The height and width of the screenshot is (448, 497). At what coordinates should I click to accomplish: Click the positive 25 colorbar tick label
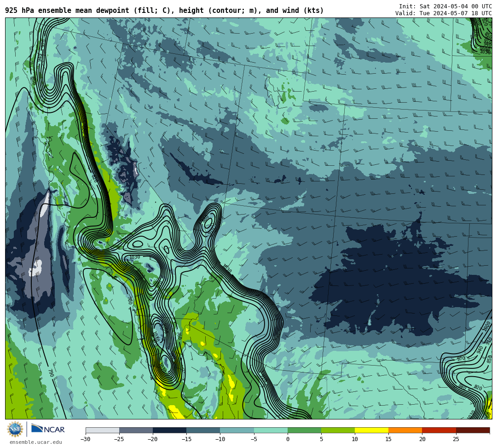(456, 439)
